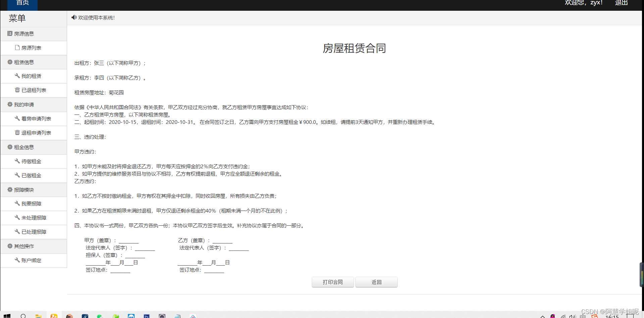Click the speaker icon beside the welcome message
Viewport: 644px width, 318px height.
74,17
